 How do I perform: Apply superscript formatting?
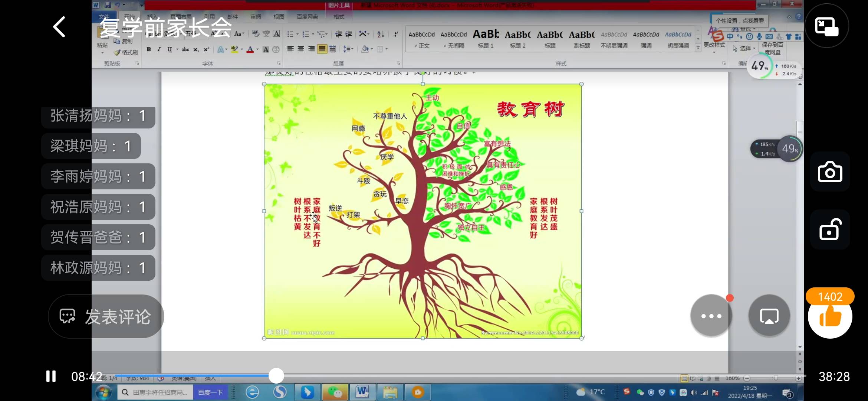tap(206, 49)
